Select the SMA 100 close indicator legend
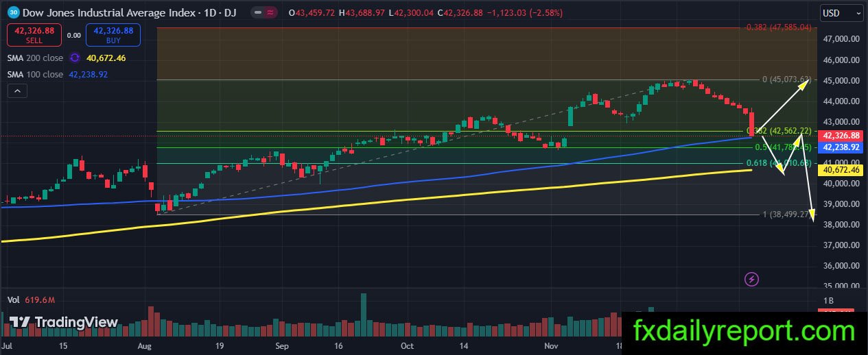868x355 pixels. pos(36,74)
